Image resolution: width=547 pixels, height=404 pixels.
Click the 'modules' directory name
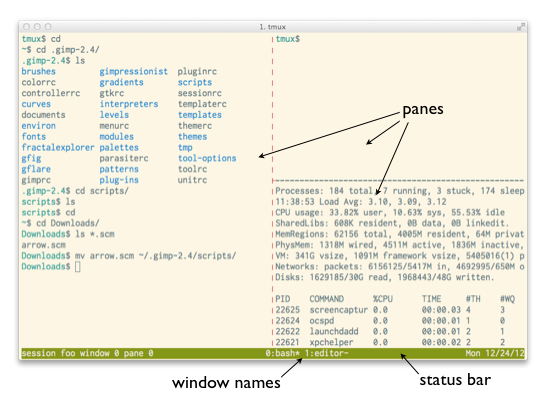pos(117,136)
